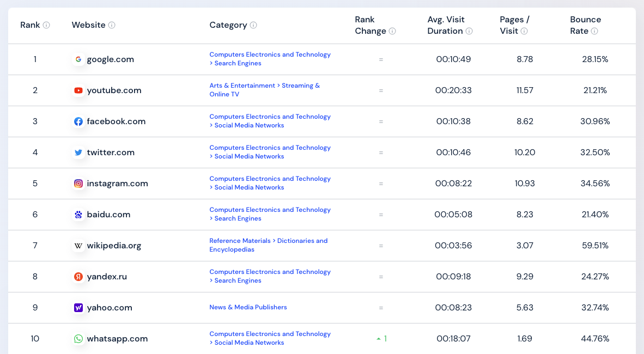Screen dimensions: 644x354
Task: Click the Avg. Visit Duration info icon
Action: [469, 31]
